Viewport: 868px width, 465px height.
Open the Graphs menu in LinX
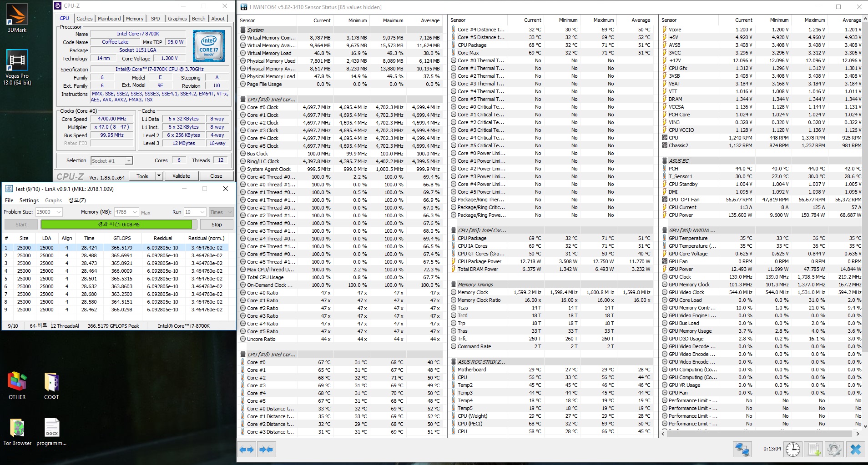(x=53, y=200)
